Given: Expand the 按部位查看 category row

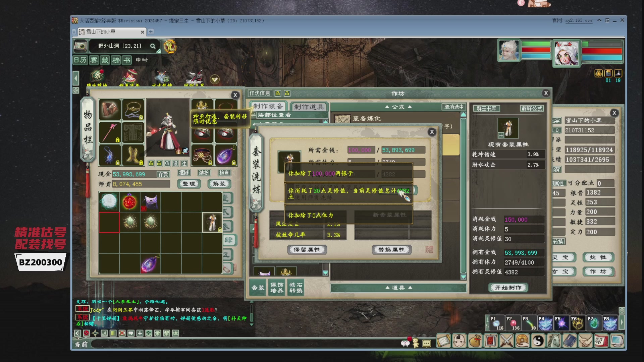Looking at the screenshot, I should coord(290,115).
